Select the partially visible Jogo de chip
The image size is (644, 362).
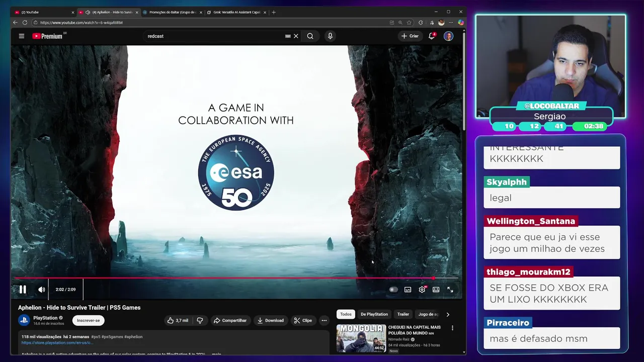[428, 314]
